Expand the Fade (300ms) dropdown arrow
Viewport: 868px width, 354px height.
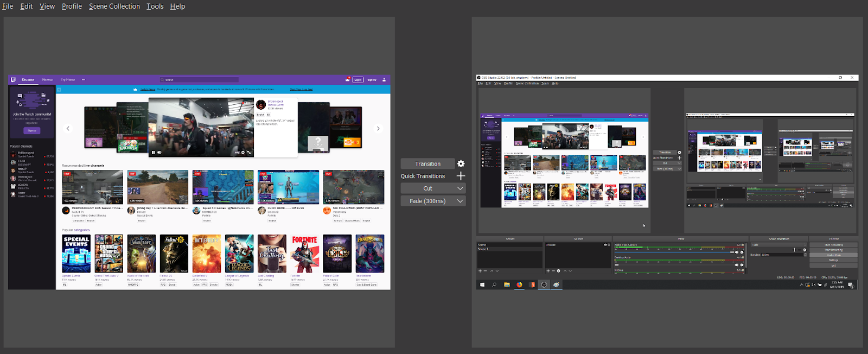point(460,201)
